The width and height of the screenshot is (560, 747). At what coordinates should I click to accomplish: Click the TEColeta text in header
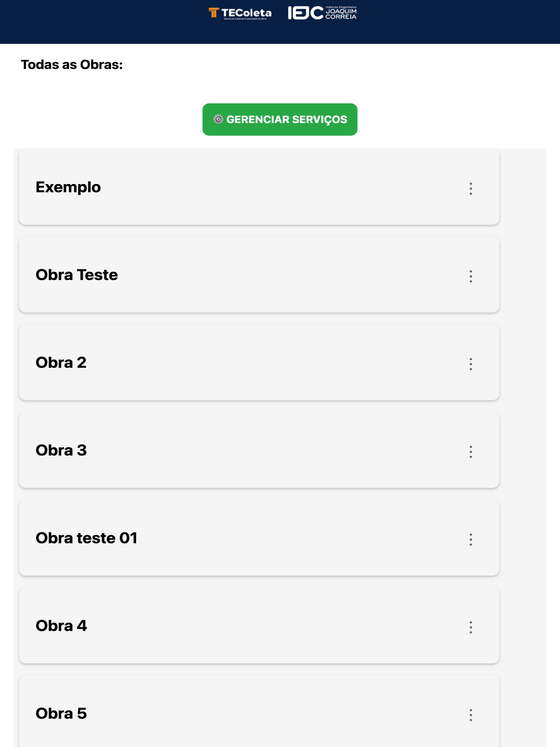(246, 13)
